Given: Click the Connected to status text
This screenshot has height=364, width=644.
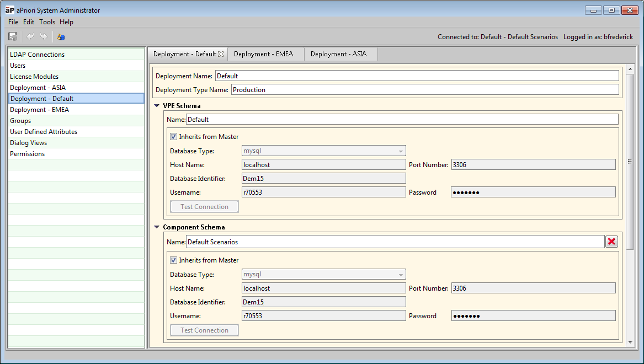Looking at the screenshot, I should (x=497, y=37).
